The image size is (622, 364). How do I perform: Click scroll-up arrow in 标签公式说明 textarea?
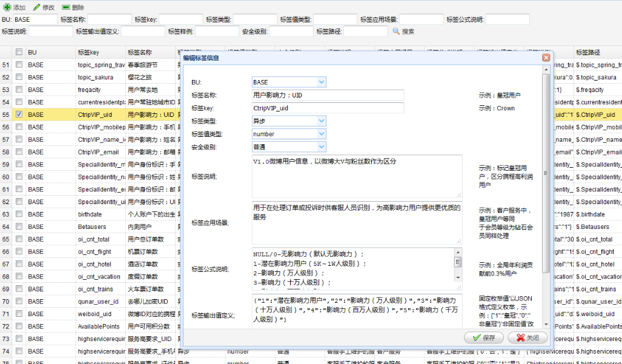tap(458, 252)
